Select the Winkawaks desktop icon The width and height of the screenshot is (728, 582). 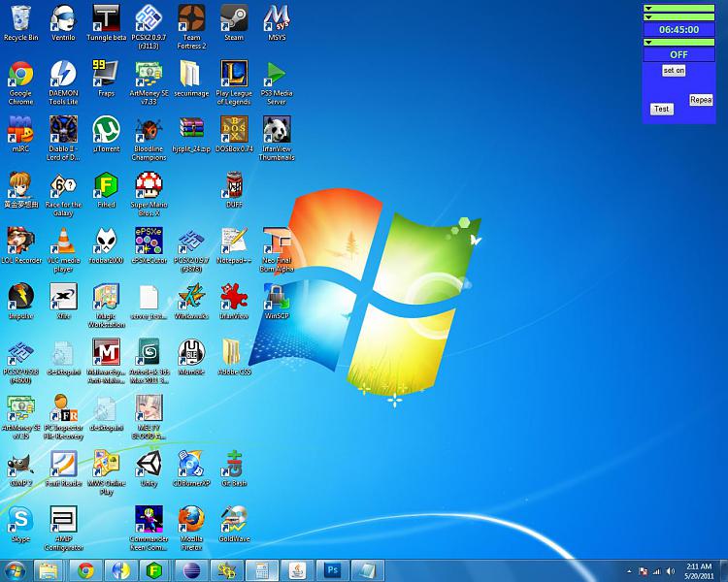click(191, 302)
